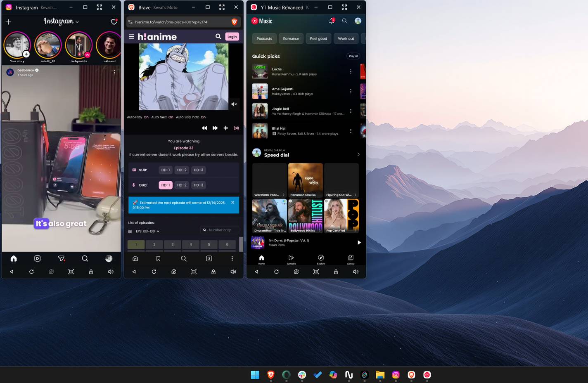The width and height of the screenshot is (588, 383).
Task: Click the bookmark icon in hianime's nav bar
Action: 158,258
